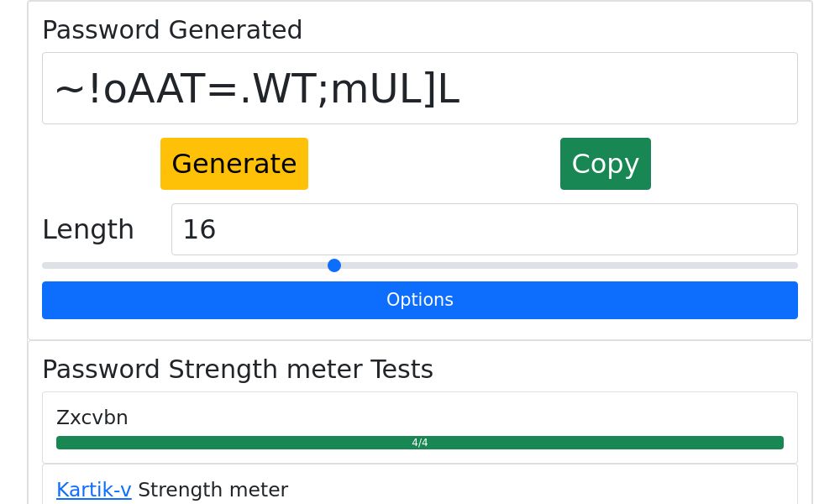The image size is (840, 504).
Task: Click the Length input showing 16
Action: point(485,229)
